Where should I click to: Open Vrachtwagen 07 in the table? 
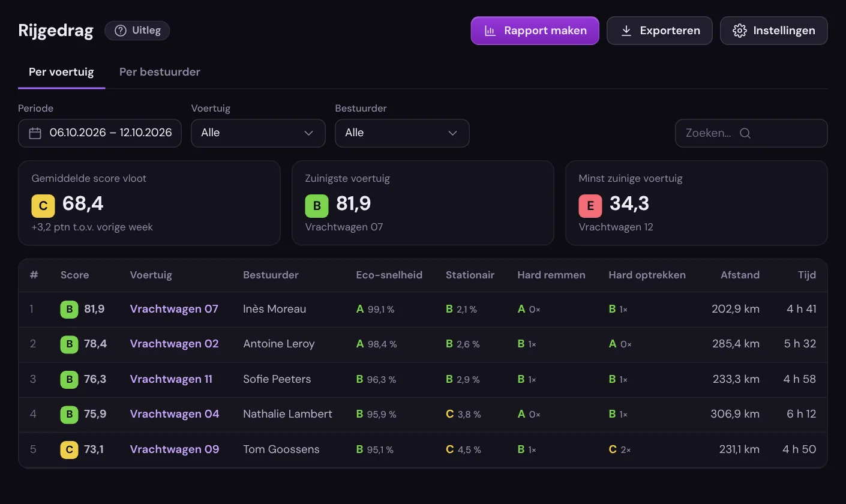(x=174, y=309)
